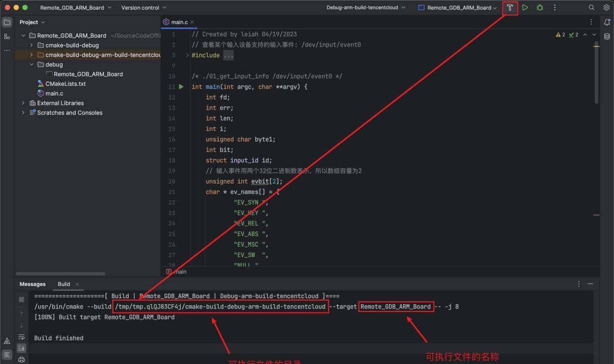Click the Build hammer icon

(510, 8)
